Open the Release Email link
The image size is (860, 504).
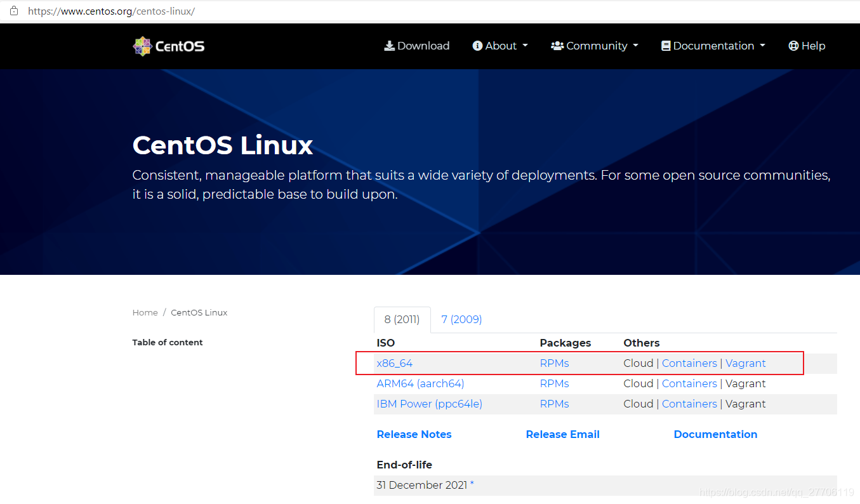[x=562, y=434]
